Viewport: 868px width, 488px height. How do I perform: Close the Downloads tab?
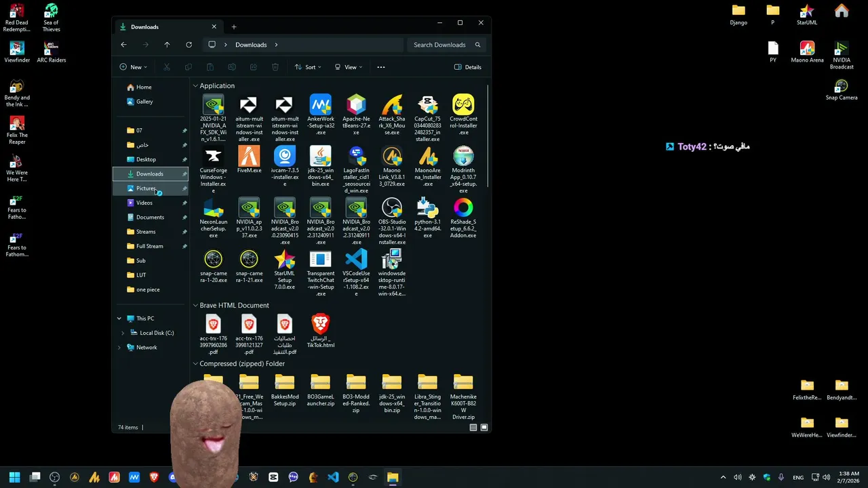click(x=214, y=27)
